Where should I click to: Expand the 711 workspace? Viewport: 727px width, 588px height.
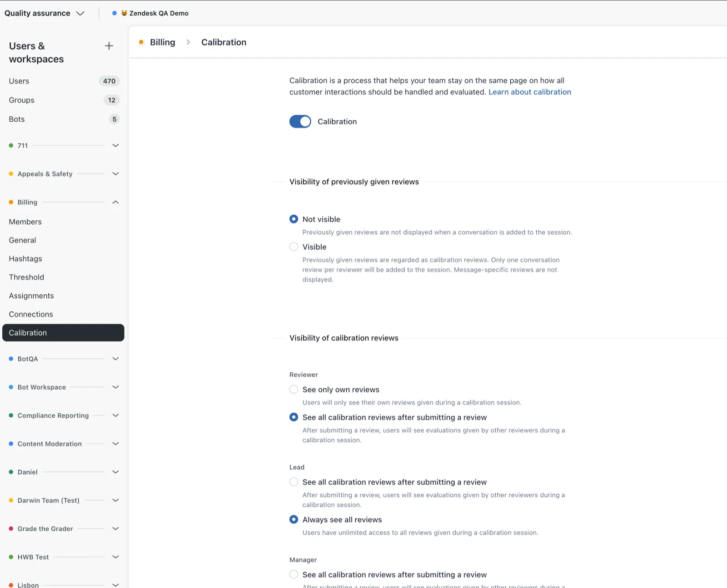pyautogui.click(x=115, y=145)
